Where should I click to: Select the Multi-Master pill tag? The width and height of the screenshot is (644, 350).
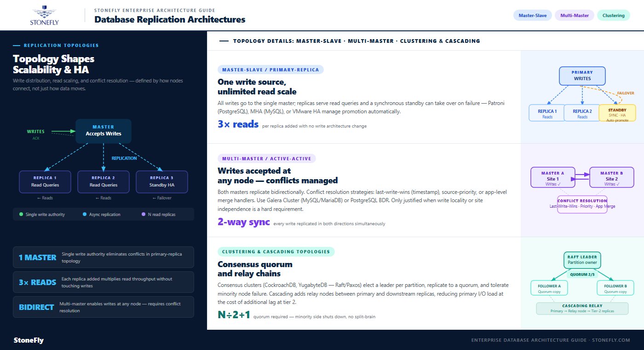click(575, 16)
